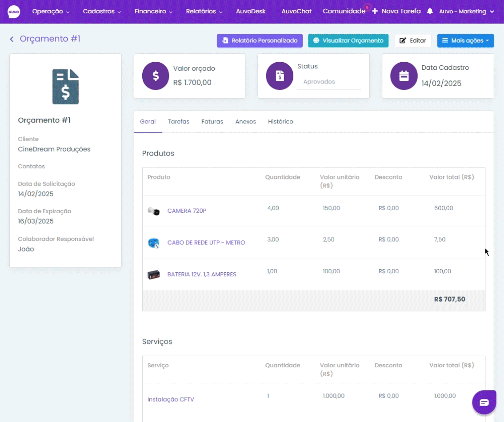This screenshot has height=422, width=504.
Task: Select the Faturas tab
Action: pyautogui.click(x=212, y=122)
